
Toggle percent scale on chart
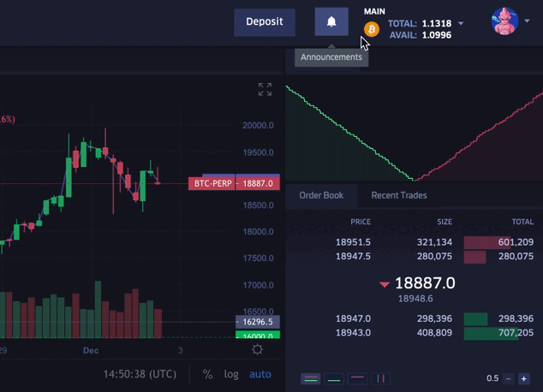tap(207, 374)
